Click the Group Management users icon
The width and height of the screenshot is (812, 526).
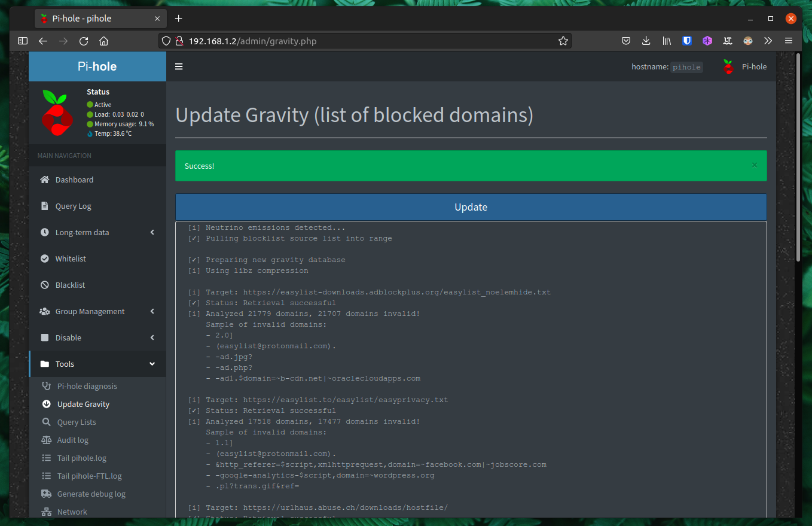coord(45,311)
